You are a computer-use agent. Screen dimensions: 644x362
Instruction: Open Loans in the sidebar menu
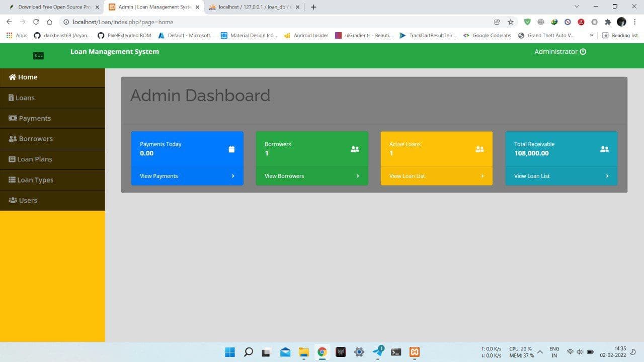pos(25,98)
